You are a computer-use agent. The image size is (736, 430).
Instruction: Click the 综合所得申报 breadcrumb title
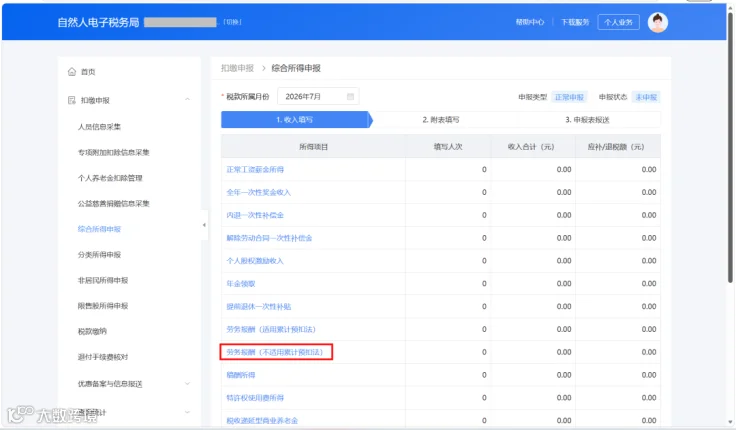click(296, 68)
